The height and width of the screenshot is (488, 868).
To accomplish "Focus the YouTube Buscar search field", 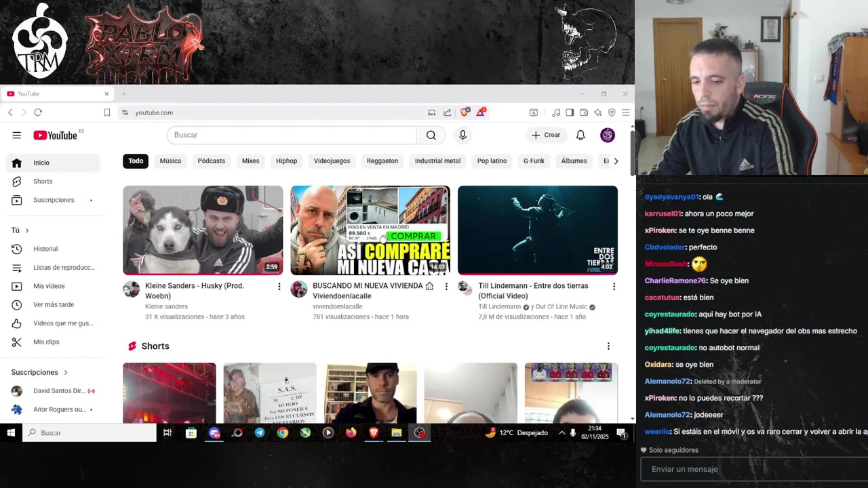I will [x=292, y=135].
